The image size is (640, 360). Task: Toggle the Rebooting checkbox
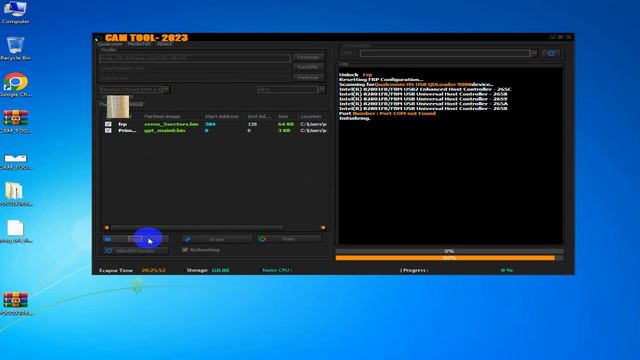(x=185, y=249)
